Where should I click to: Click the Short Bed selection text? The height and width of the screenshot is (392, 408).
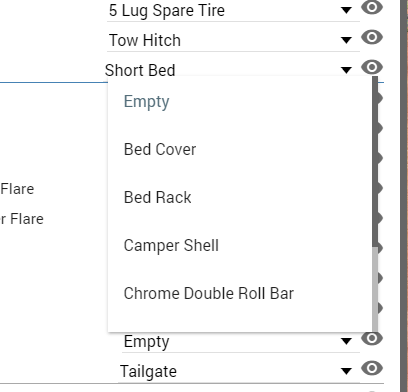pyautogui.click(x=140, y=70)
